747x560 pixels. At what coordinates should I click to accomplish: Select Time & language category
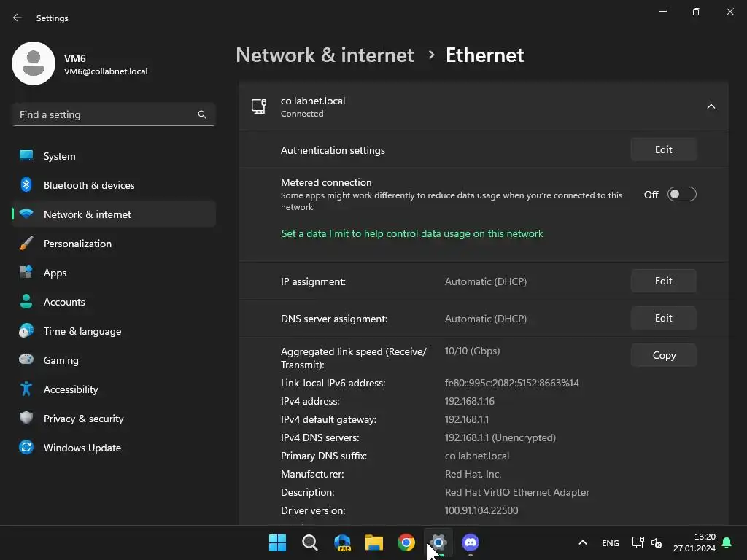pyautogui.click(x=82, y=331)
